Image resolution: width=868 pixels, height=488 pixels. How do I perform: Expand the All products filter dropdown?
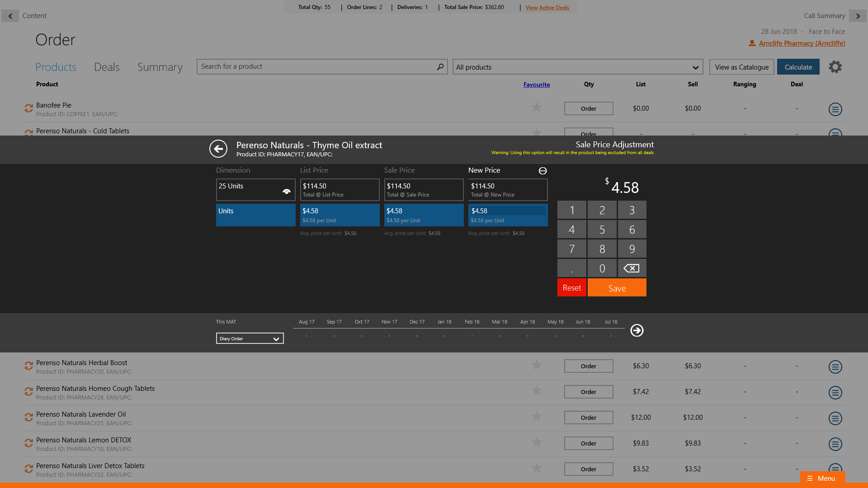click(695, 67)
